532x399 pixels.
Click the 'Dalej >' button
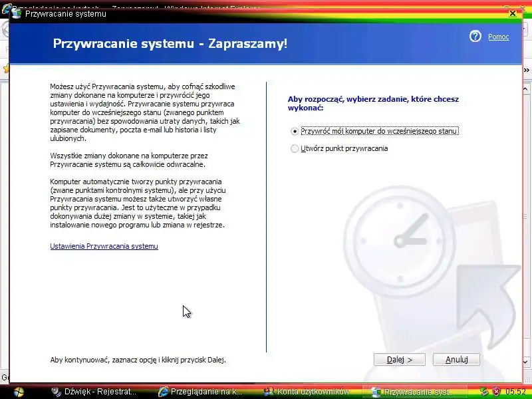400,360
